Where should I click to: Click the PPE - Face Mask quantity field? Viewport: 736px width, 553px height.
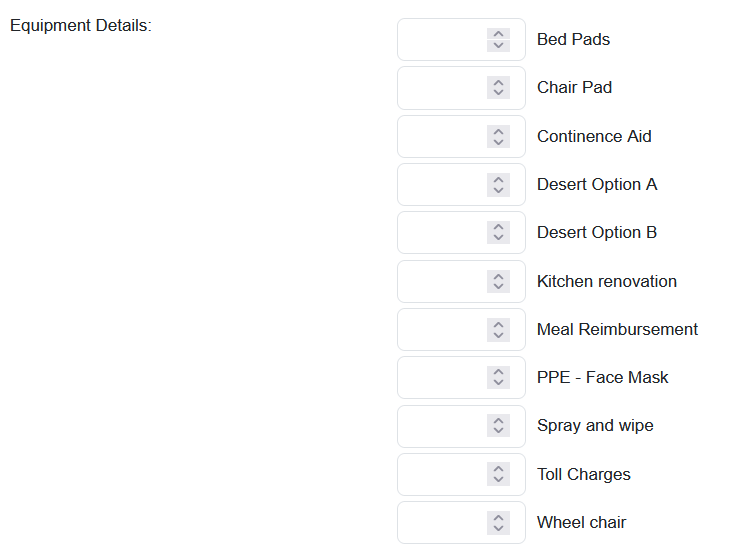(x=442, y=378)
